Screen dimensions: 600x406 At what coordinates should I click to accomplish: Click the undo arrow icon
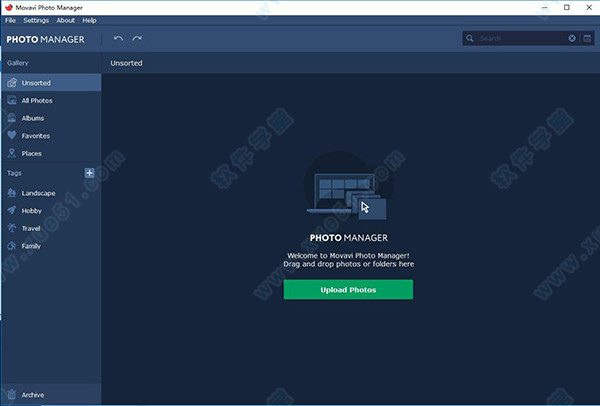click(118, 39)
